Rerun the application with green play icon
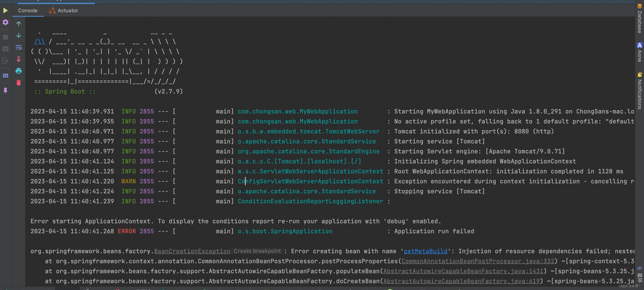Image resolution: width=644 pixels, height=290 pixels. click(x=5, y=10)
